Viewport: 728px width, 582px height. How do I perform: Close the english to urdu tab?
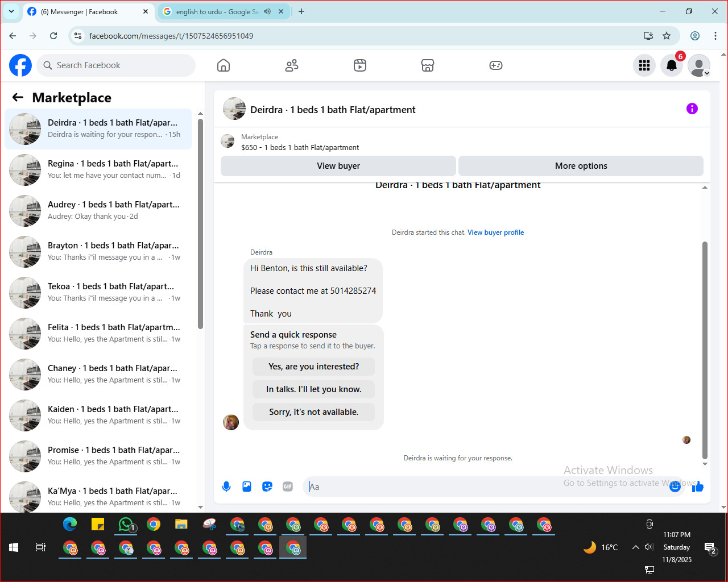pos(281,11)
